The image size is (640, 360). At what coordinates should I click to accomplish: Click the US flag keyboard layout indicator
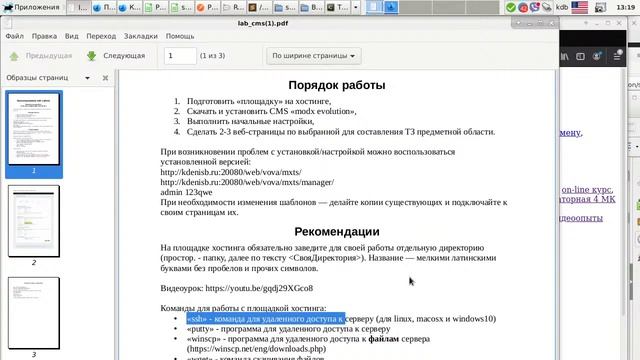pos(580,7)
